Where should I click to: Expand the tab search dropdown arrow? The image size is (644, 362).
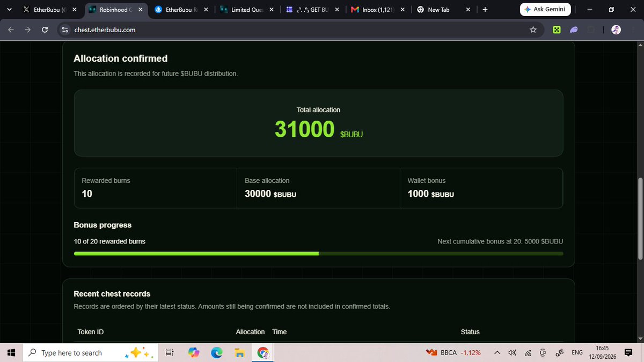point(9,10)
